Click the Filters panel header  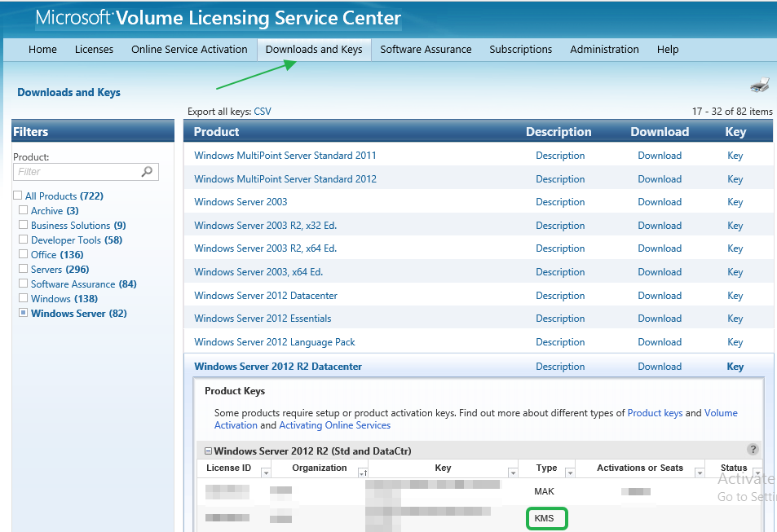(93, 131)
